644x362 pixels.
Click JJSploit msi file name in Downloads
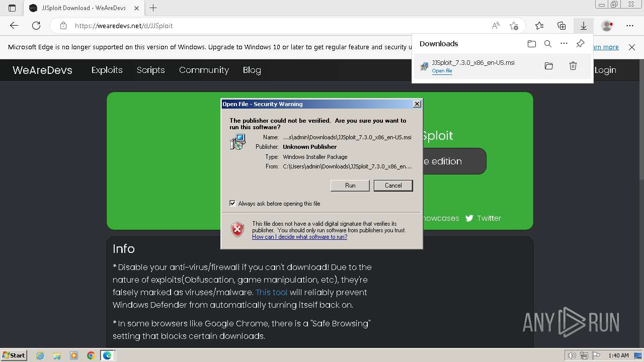click(473, 63)
